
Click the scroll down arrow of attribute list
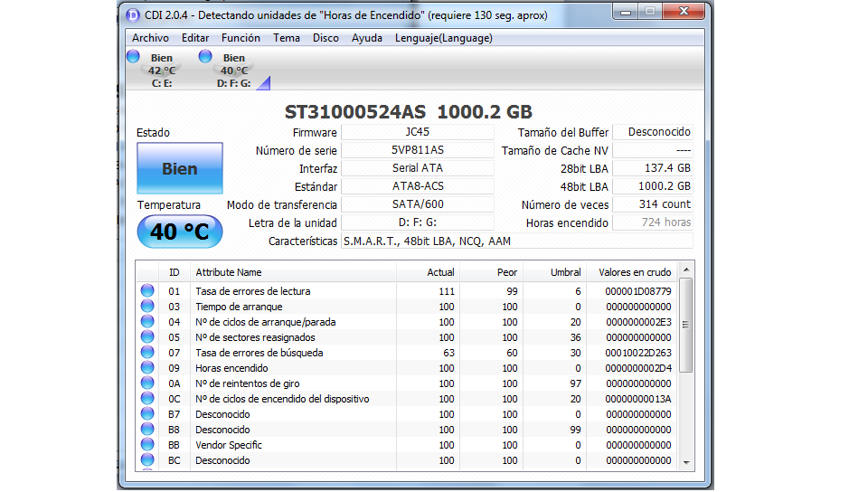pos(686,463)
